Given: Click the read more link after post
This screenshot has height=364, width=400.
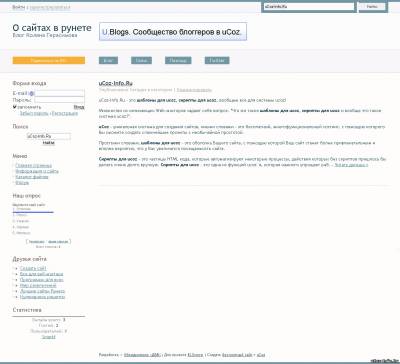Looking at the screenshot, I should click(x=351, y=165).
